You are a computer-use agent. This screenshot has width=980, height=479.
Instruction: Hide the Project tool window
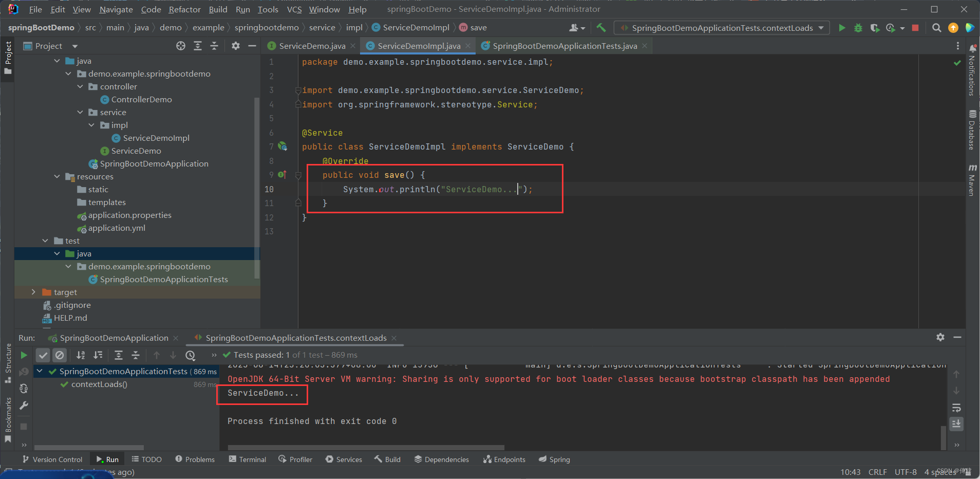pos(252,46)
